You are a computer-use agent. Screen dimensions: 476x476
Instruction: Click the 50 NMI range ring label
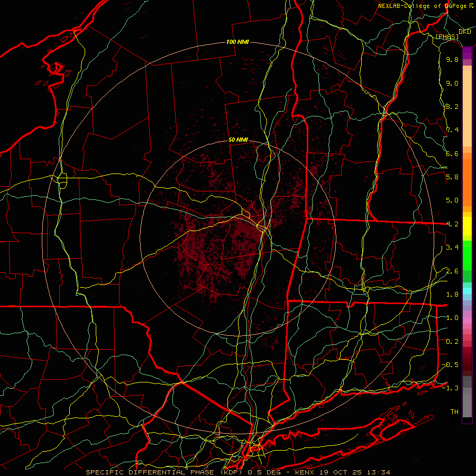pyautogui.click(x=238, y=140)
